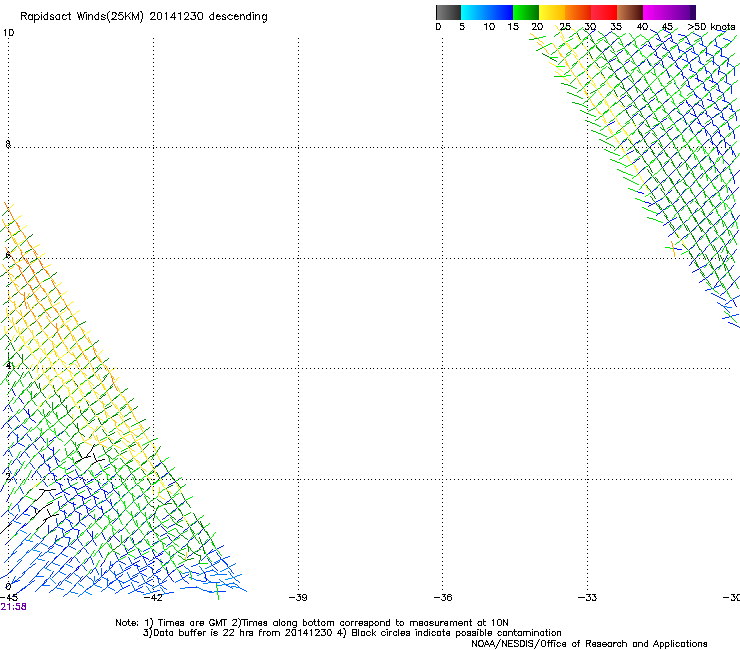The height and width of the screenshot is (650, 740).
Task: Click the lone orange wind barb near 6N, -31
Action: coord(674,248)
